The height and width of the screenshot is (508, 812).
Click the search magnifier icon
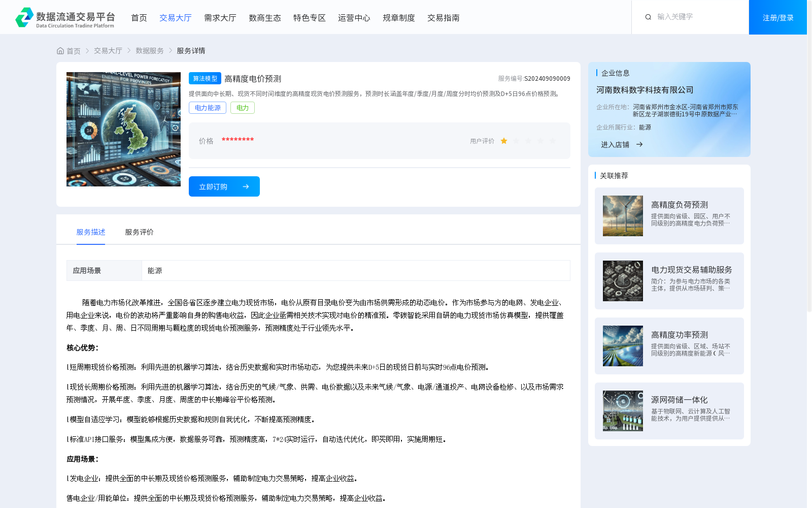click(648, 17)
